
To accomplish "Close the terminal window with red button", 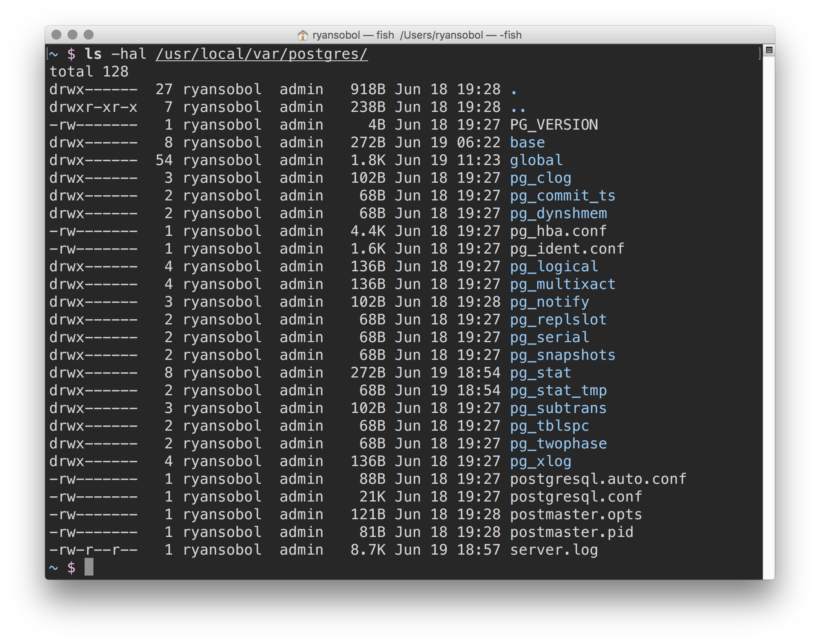I will pos(57,35).
